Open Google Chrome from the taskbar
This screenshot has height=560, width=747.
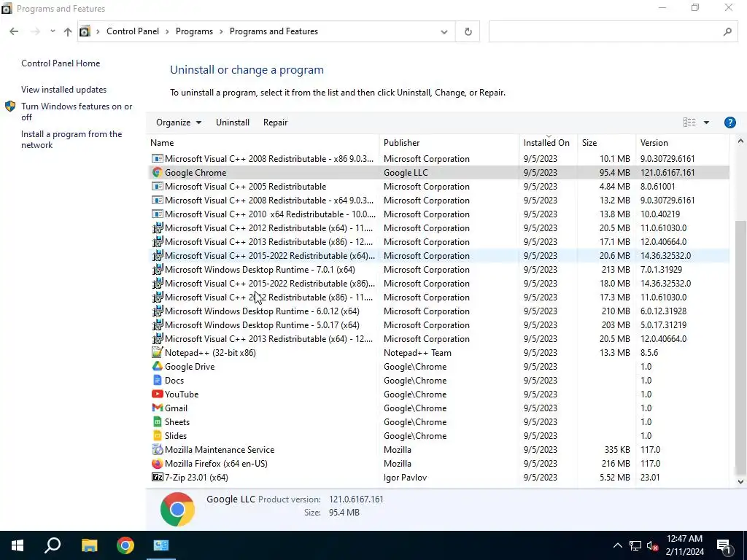[x=125, y=545]
